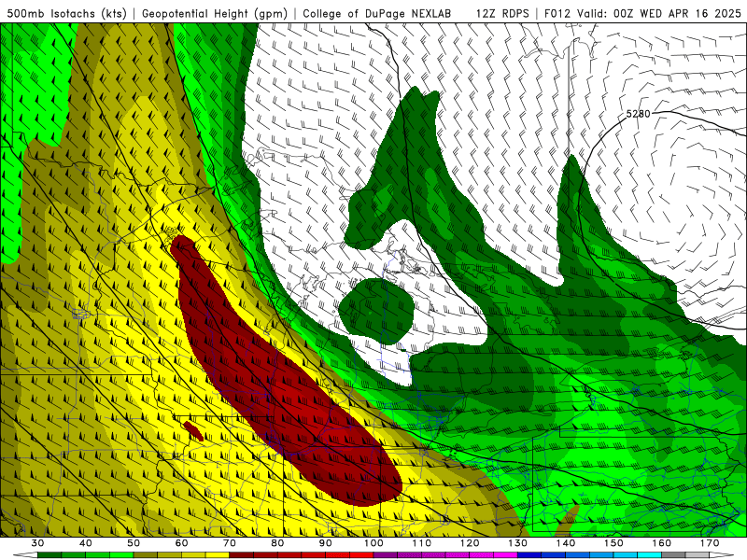Select the cyan swatch ending at 160
This screenshot has height=560, width=747.
point(649,555)
